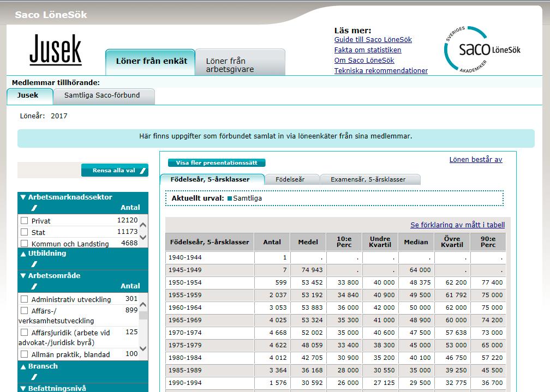Click the Rensa alla val button
Viewport: 550px width, 392px height.
click(115, 171)
